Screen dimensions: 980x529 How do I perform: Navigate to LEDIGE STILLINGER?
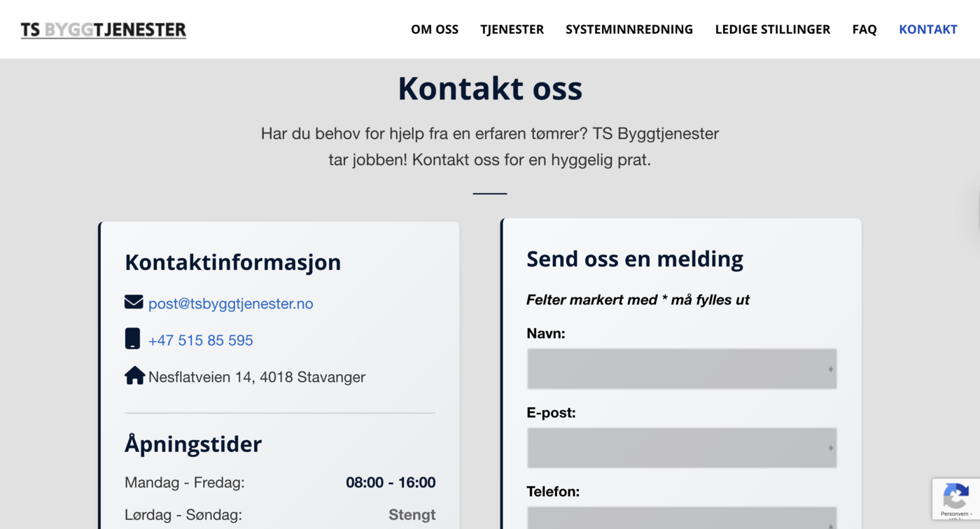pos(772,29)
